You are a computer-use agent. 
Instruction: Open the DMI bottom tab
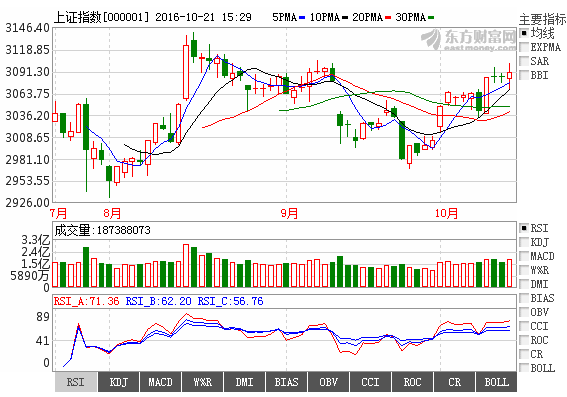point(244,382)
